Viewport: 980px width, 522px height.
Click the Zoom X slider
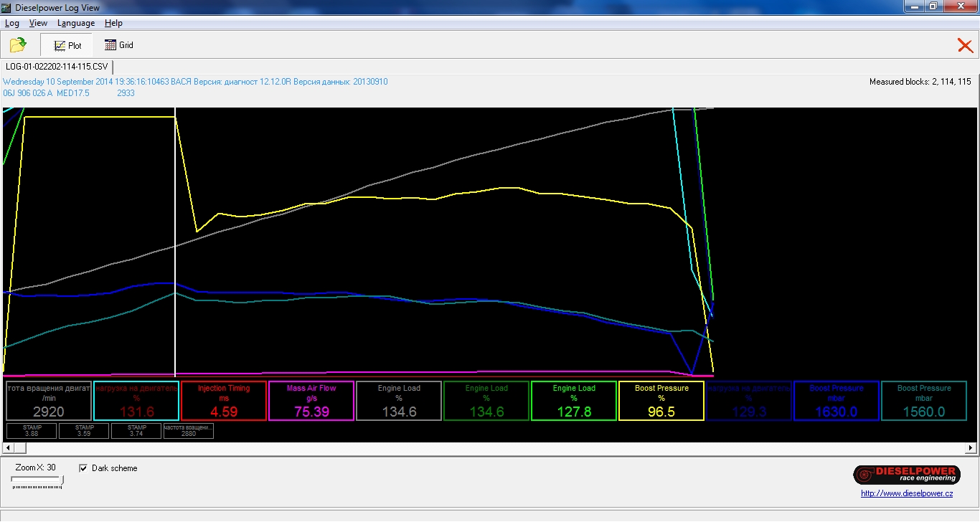click(x=37, y=482)
